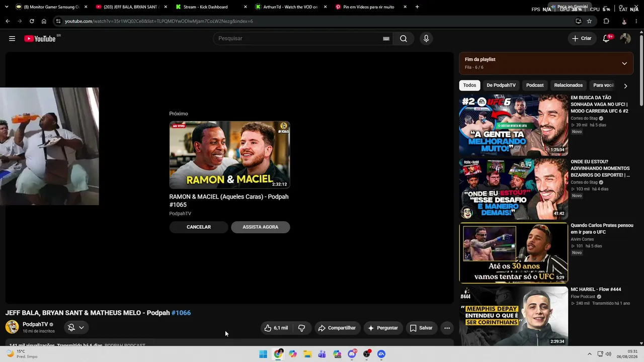644x362 pixels.
Task: Open OBS Studio from the taskbar
Action: click(x=367, y=354)
